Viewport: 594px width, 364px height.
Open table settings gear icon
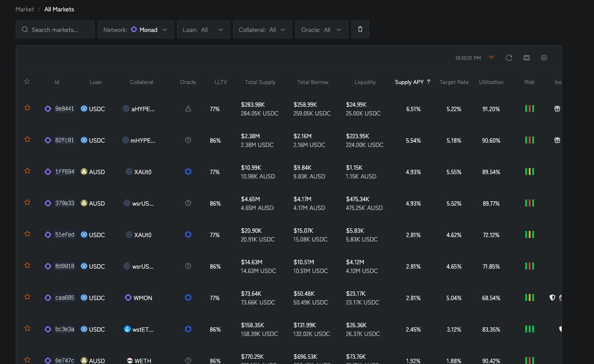[544, 58]
